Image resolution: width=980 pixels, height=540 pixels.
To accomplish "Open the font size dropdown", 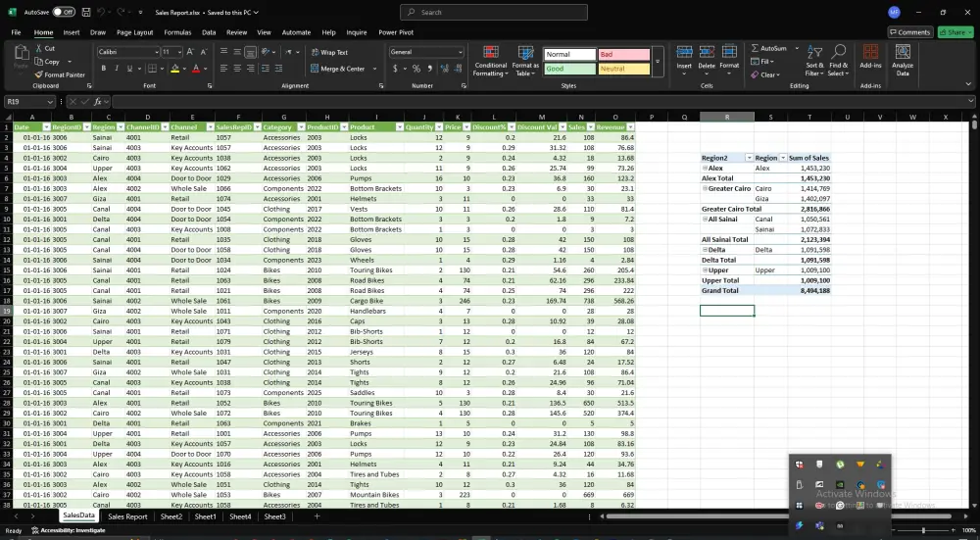I will [x=179, y=52].
